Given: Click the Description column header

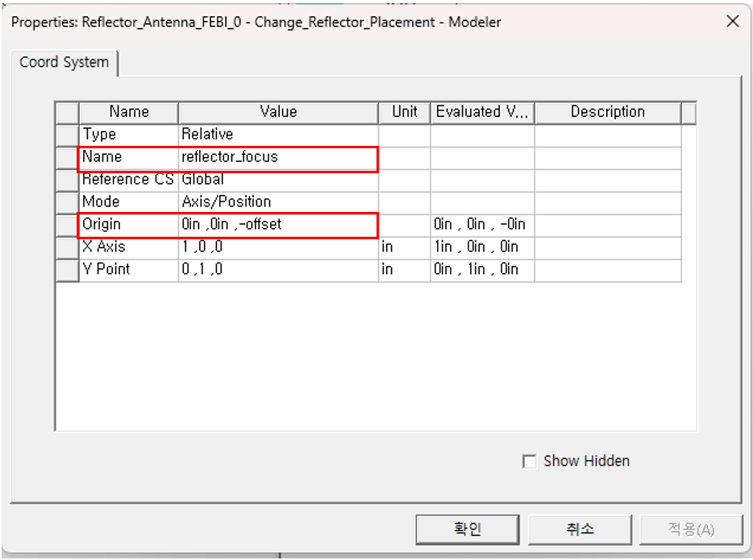Looking at the screenshot, I should click(607, 112).
